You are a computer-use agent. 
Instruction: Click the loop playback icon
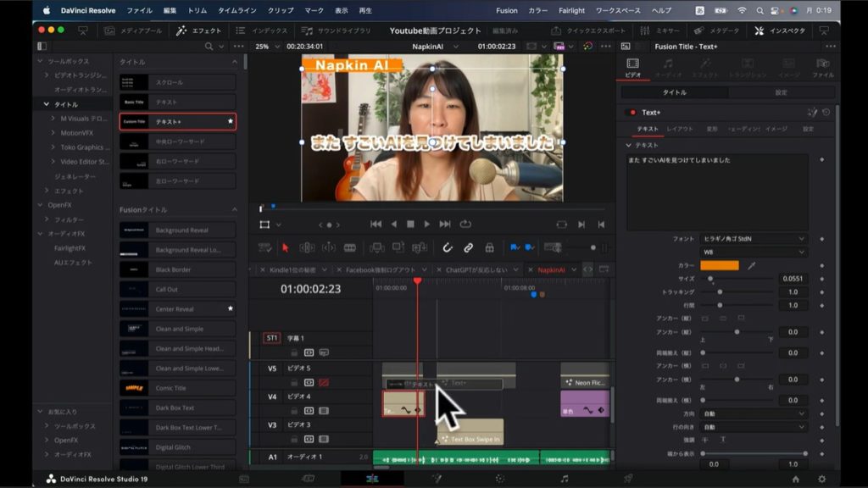click(465, 225)
